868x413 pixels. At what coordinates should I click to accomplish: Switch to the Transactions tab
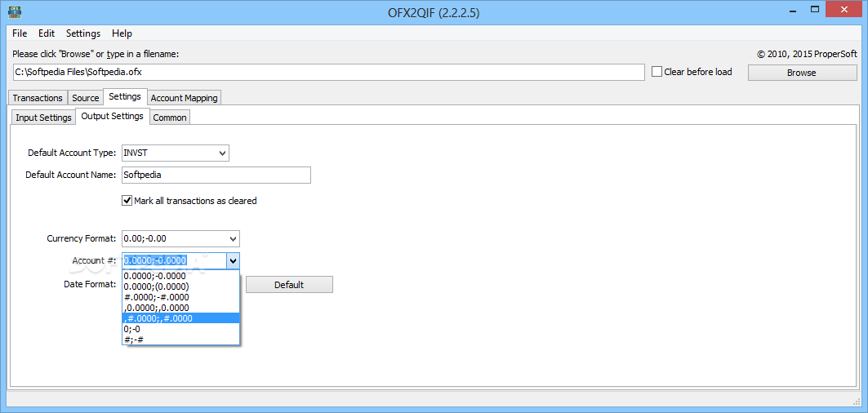click(x=38, y=98)
